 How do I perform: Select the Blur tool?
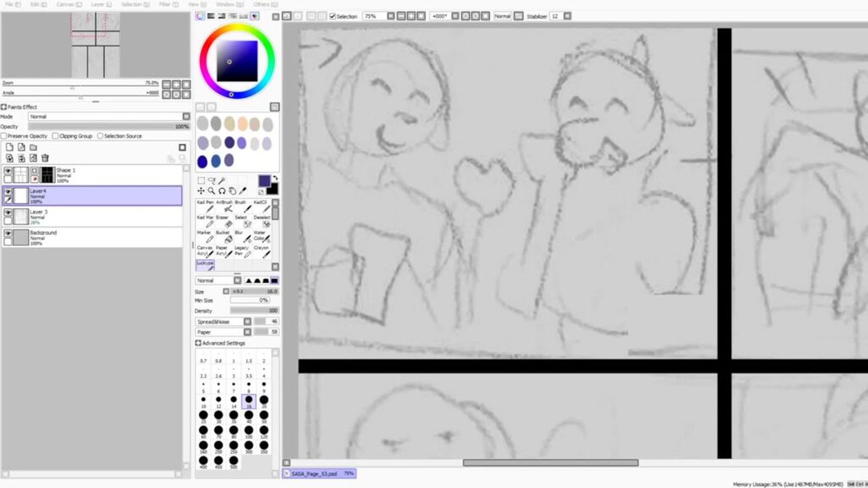click(242, 236)
